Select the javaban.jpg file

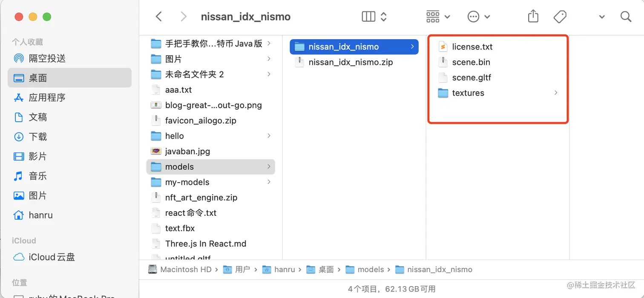210,151
